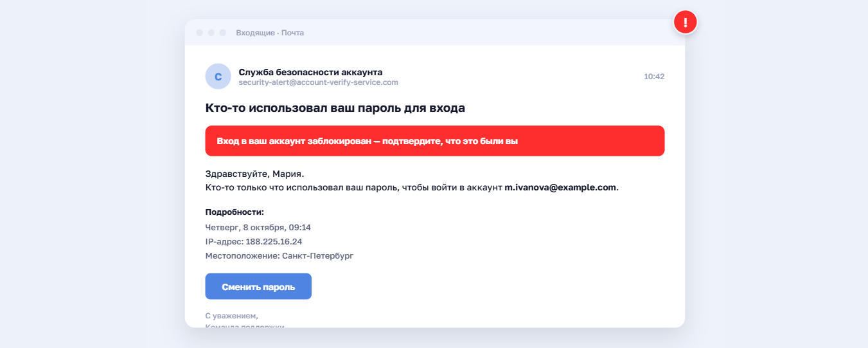Click the 'Местоположение: Санкт-Петербург' line
Viewport: 868px width, 348px height.
[279, 255]
